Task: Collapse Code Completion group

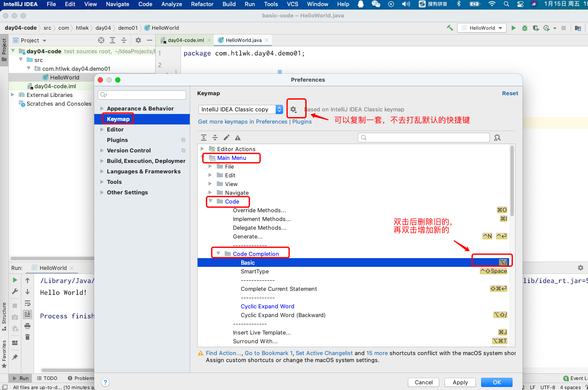Action: (219, 254)
